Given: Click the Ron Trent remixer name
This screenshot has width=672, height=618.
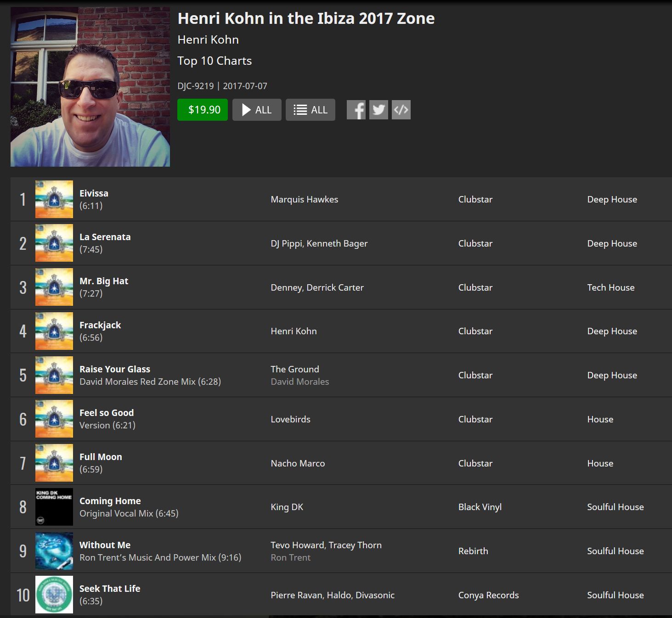Looking at the screenshot, I should 290,557.
